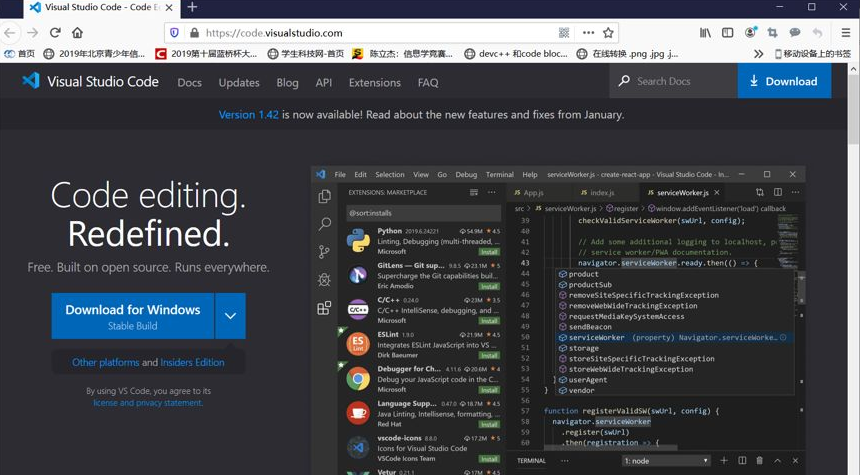
Task: Click the Search magnifier in VS Code activity bar
Action: click(324, 224)
